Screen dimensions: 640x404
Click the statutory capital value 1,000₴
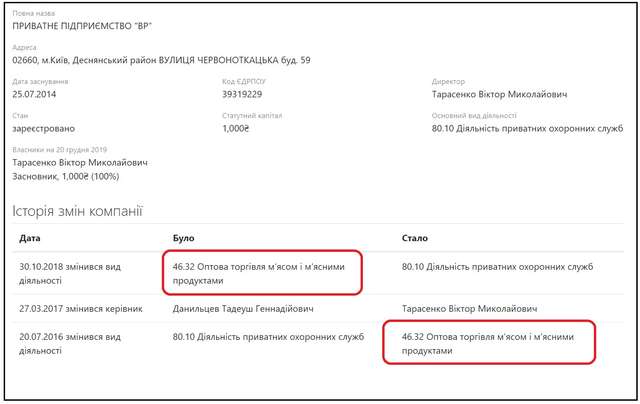(x=236, y=128)
